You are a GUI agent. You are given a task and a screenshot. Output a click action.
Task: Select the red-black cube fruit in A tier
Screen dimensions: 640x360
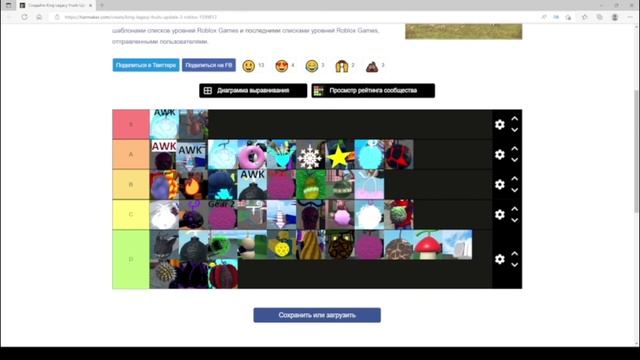(x=399, y=154)
